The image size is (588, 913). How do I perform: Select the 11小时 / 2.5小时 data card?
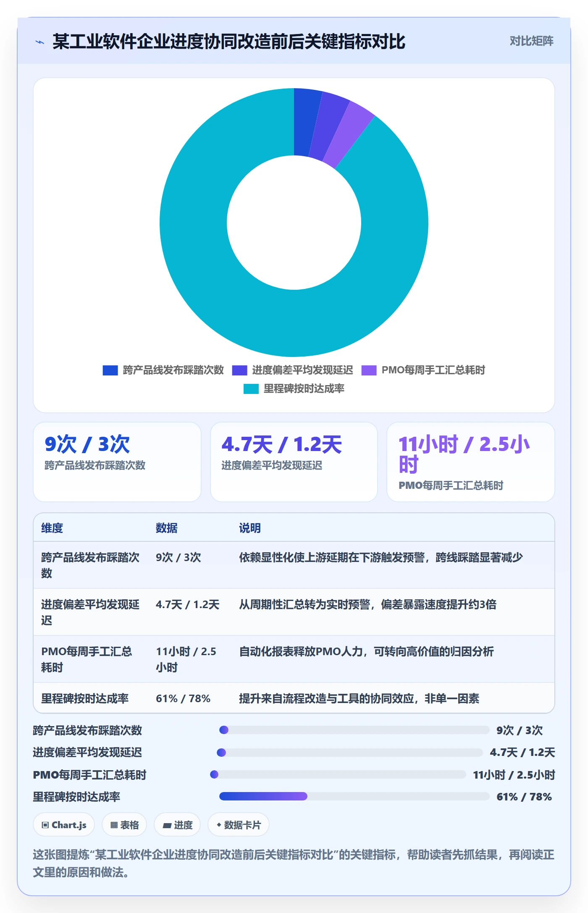pyautogui.click(x=471, y=462)
